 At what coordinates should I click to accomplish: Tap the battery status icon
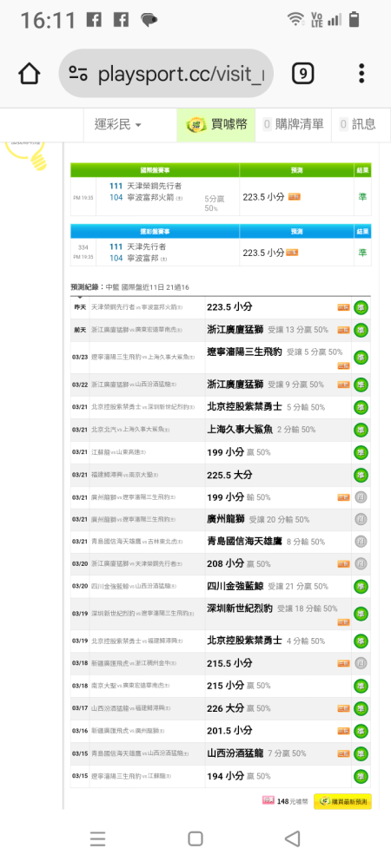click(355, 20)
